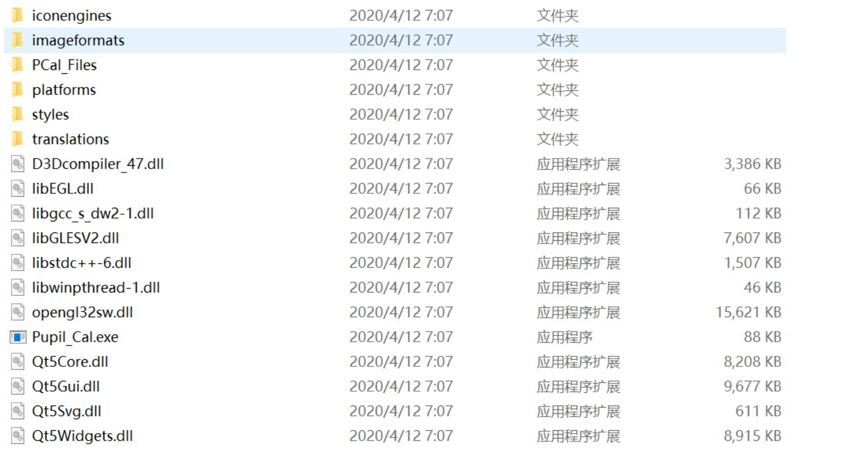
Task: Click the Pupil_Cal.exe application icon
Action: point(18,337)
